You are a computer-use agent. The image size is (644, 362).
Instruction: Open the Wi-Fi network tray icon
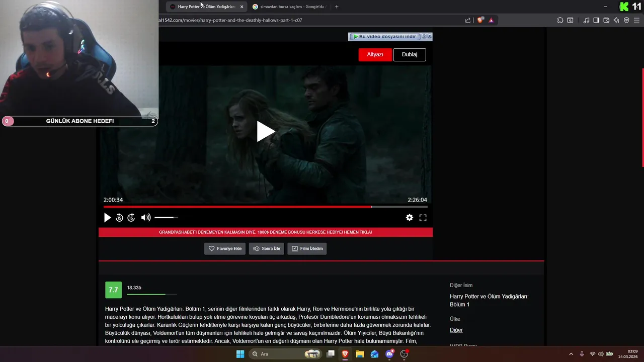(x=592, y=354)
